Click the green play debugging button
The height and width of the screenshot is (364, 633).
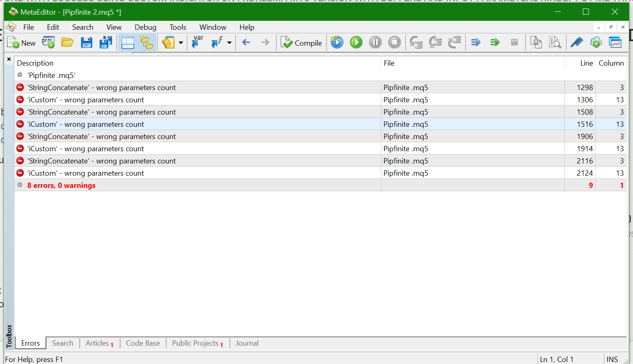point(356,42)
